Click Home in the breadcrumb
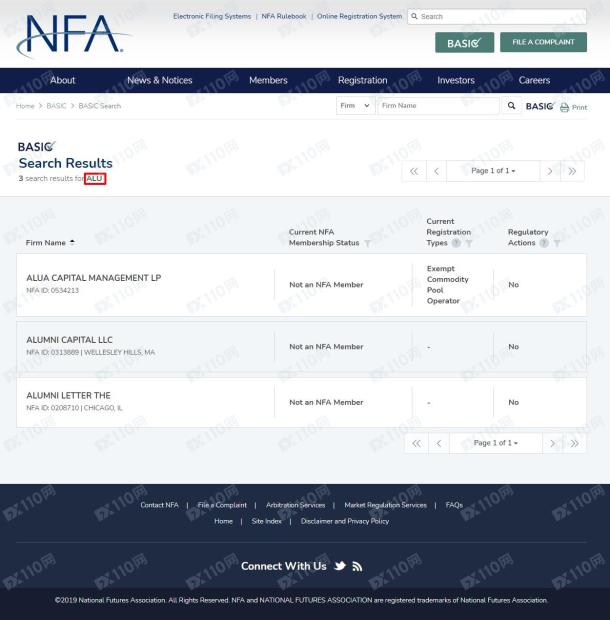The image size is (610, 620). click(25, 106)
